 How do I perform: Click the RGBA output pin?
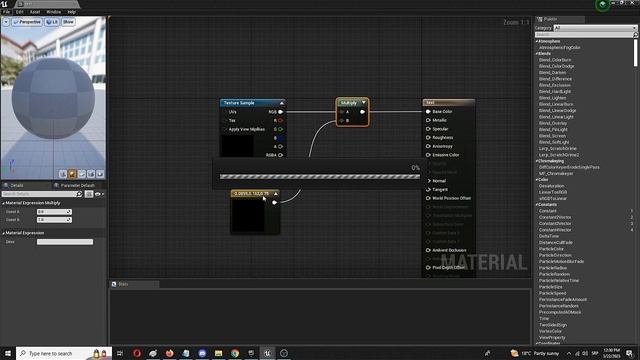(x=280, y=155)
